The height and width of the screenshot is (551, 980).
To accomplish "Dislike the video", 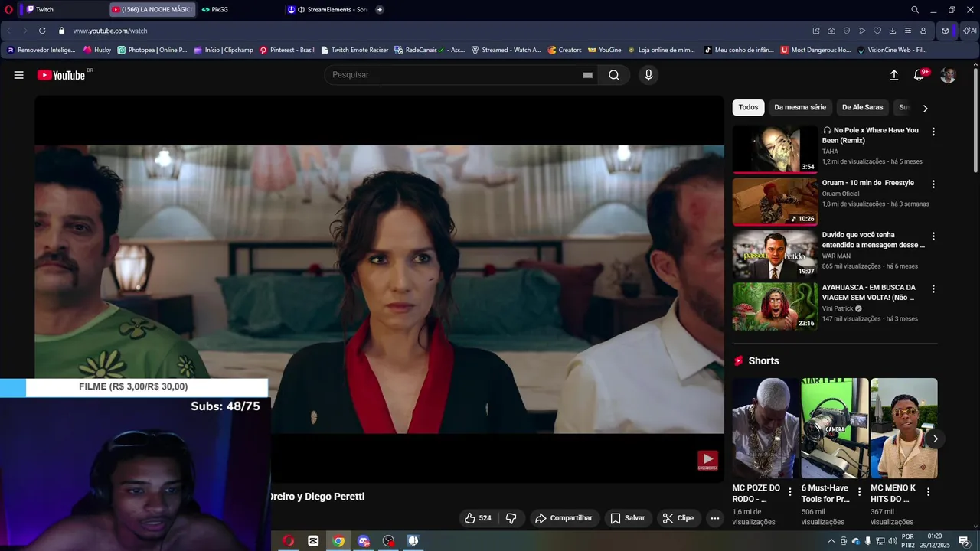I will 511,518.
